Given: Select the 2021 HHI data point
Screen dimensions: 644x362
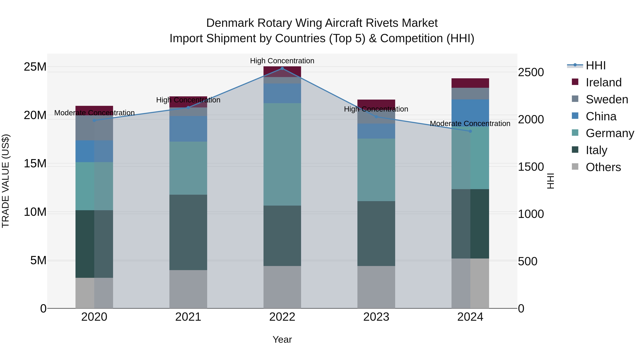Looking at the screenshot, I should click(x=188, y=107).
